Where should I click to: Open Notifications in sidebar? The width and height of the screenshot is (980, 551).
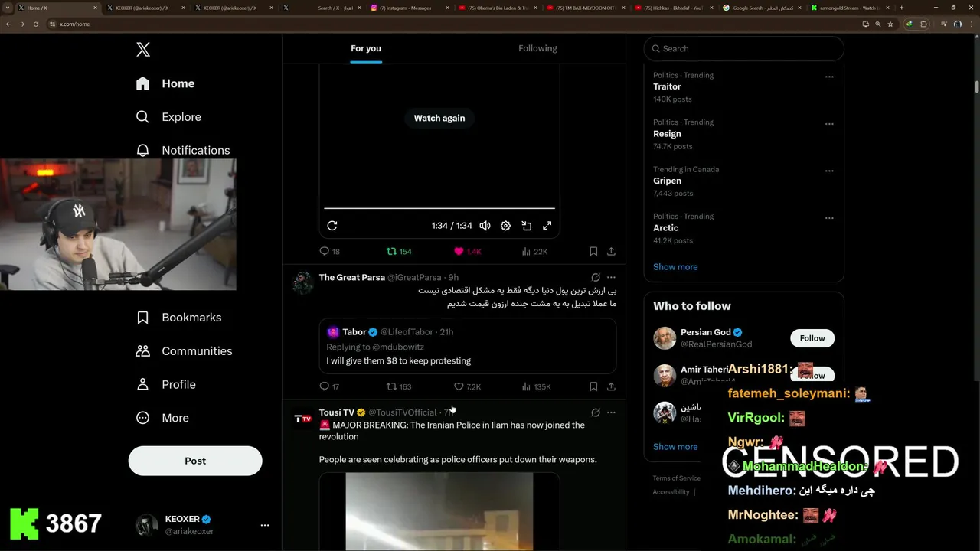pos(182,150)
